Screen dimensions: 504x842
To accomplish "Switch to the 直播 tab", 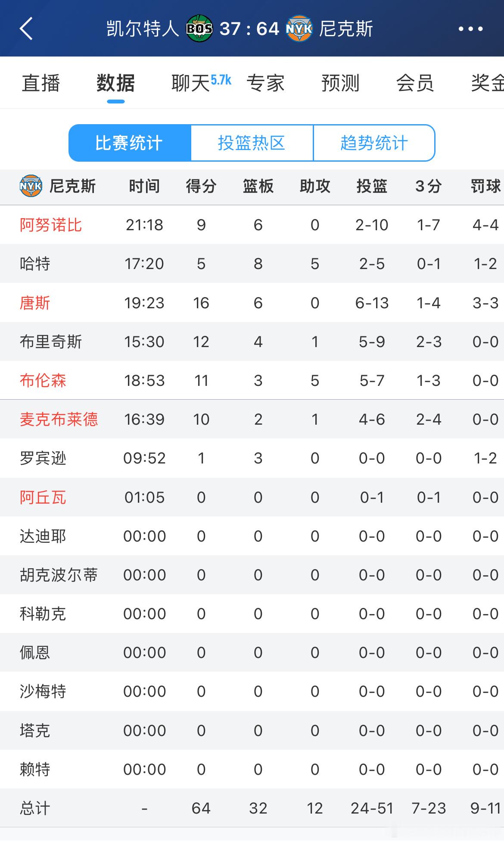I will pyautogui.click(x=41, y=83).
